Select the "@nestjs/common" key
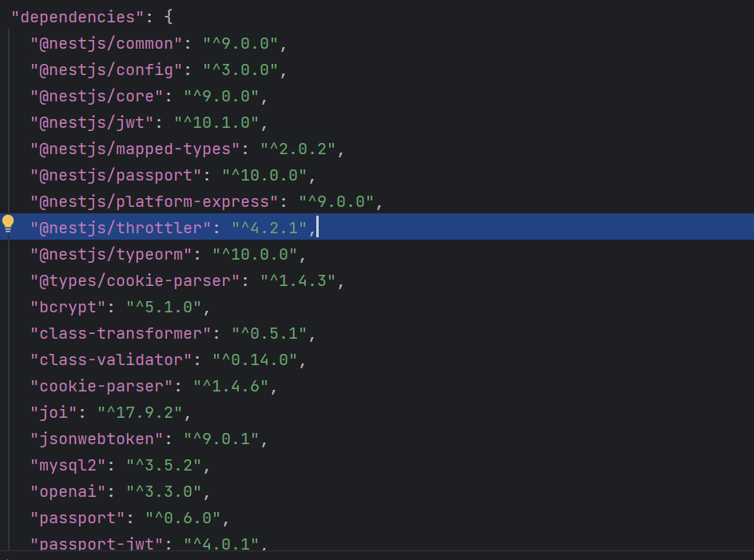 tap(106, 44)
